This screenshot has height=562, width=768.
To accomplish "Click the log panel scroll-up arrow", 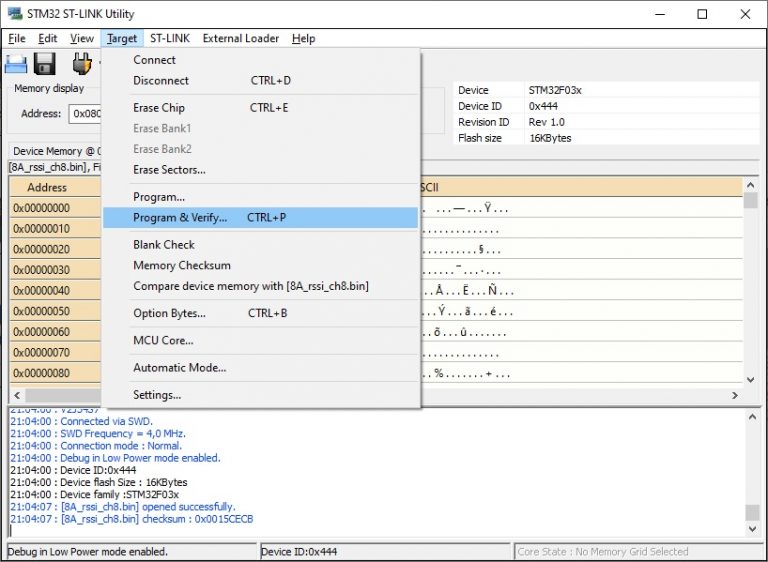I will point(752,416).
